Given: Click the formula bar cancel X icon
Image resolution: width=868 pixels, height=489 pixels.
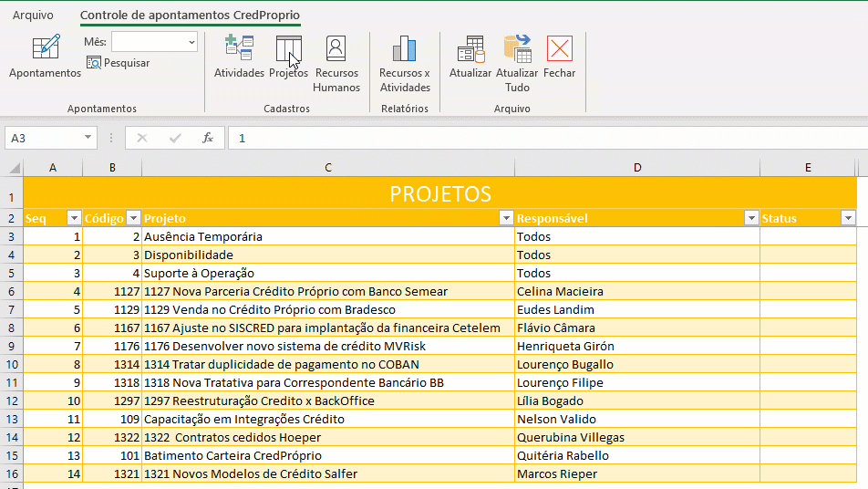Looking at the screenshot, I should pos(142,138).
